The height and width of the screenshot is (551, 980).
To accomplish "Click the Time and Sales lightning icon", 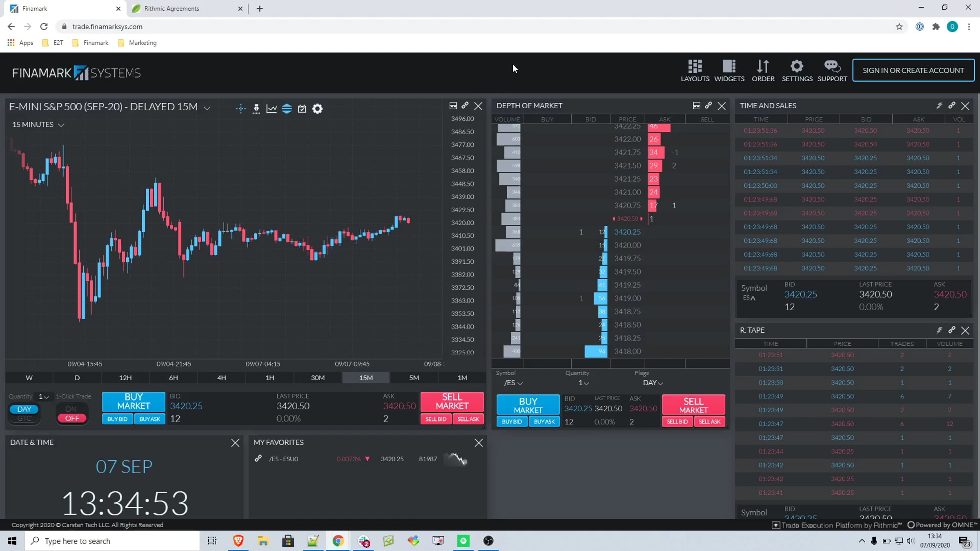I will 939,106.
